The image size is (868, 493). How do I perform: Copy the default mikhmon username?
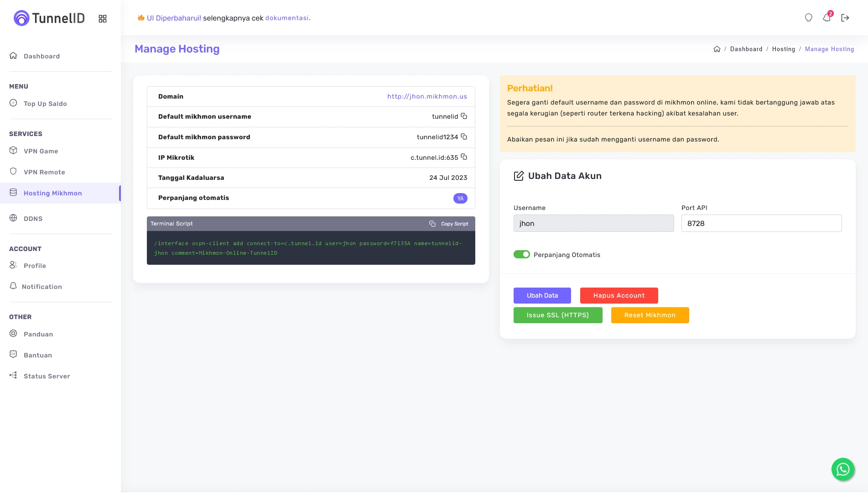click(464, 116)
